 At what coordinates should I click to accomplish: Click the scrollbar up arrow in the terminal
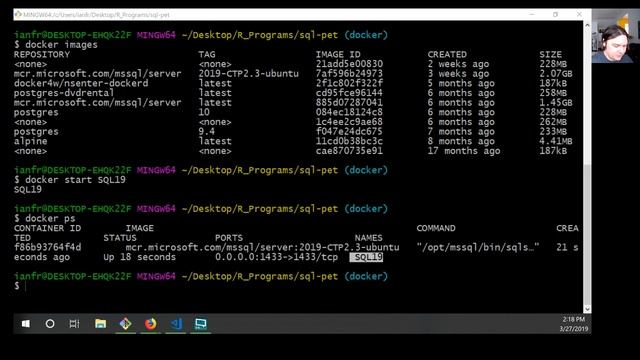587,25
